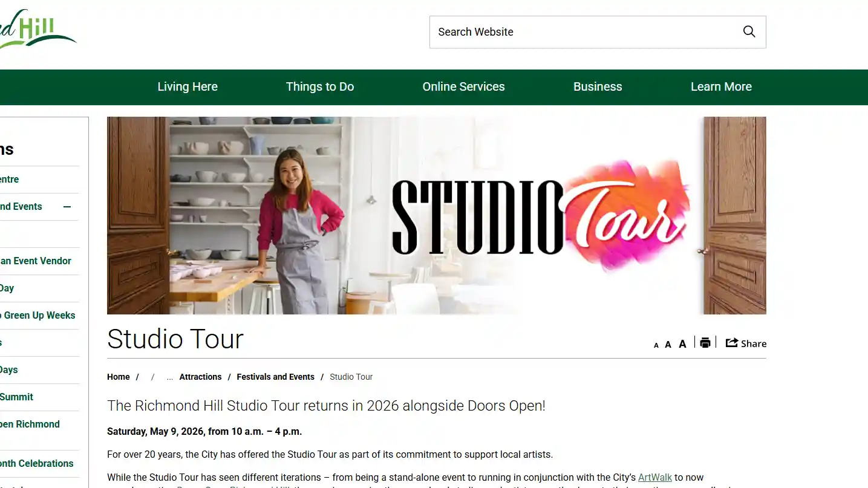Open the Things to Do menu
The width and height of the screenshot is (868, 488).
(x=319, y=86)
